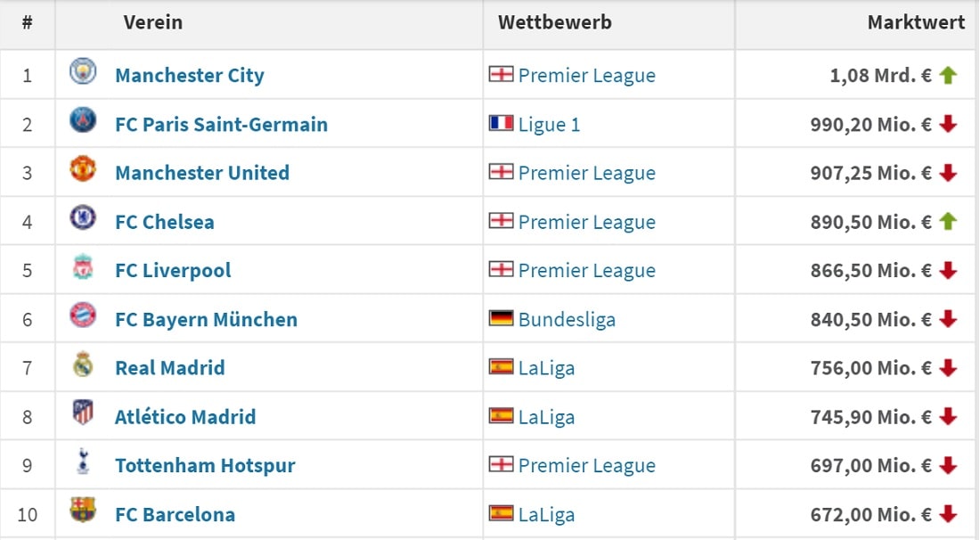The width and height of the screenshot is (980, 540).
Task: Select the Bundesliga competition link
Action: (567, 320)
